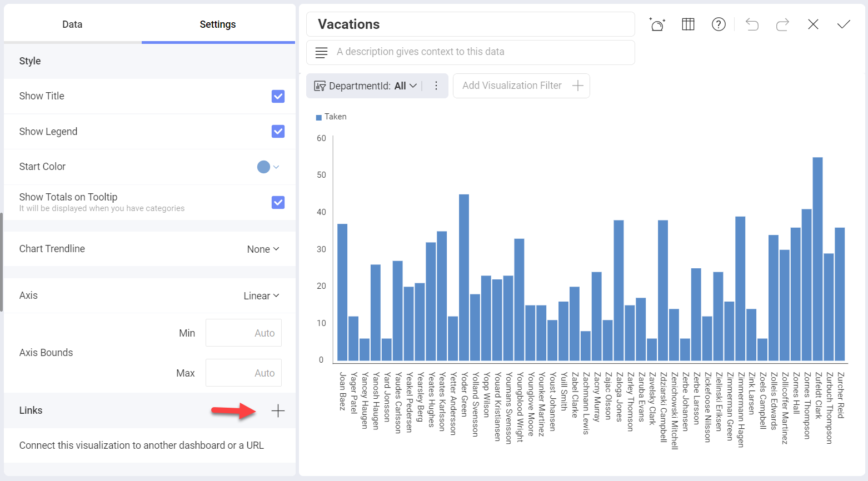Open the help question mark icon
Viewport: 868px width, 481px height.
pyautogui.click(x=719, y=24)
